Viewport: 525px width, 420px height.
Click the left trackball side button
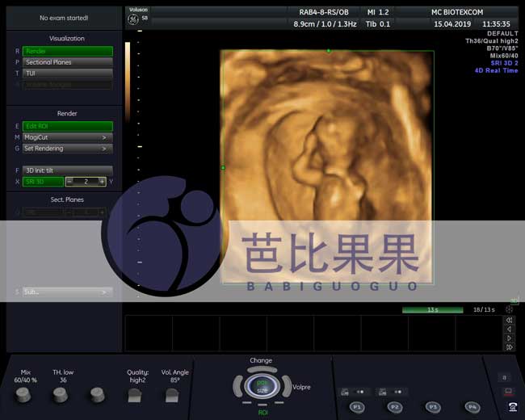coord(237,386)
